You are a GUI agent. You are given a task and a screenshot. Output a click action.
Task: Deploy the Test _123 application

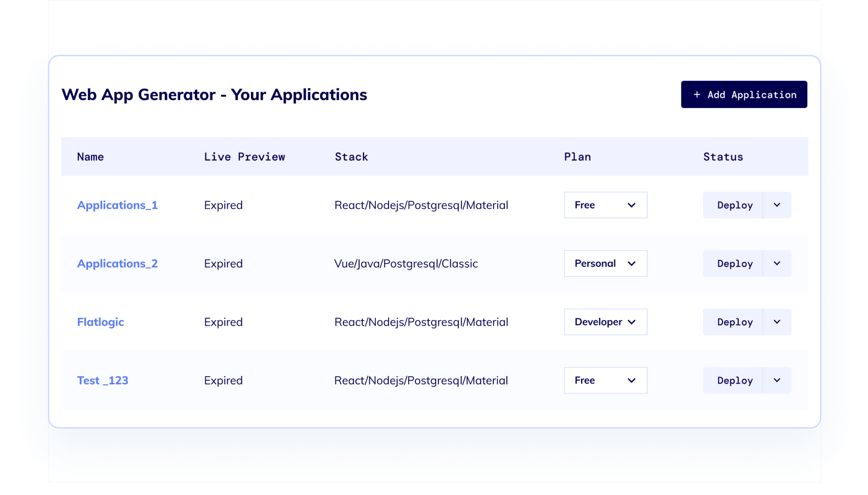point(735,380)
